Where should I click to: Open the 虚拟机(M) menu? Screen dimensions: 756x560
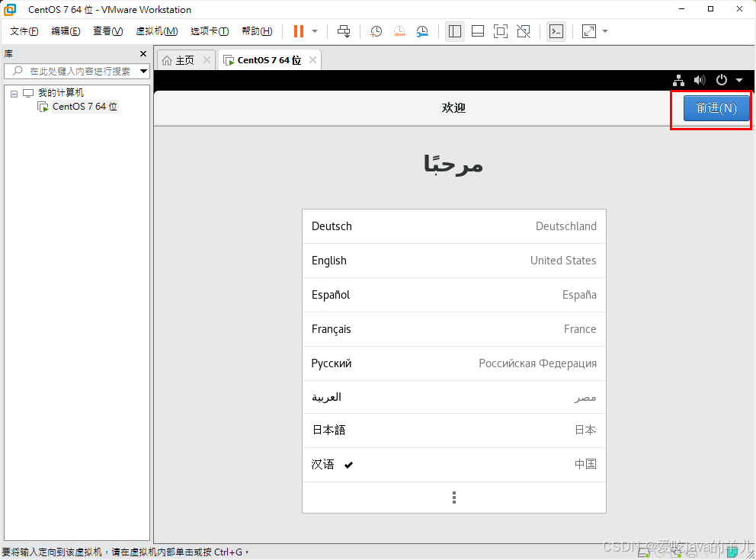[157, 31]
